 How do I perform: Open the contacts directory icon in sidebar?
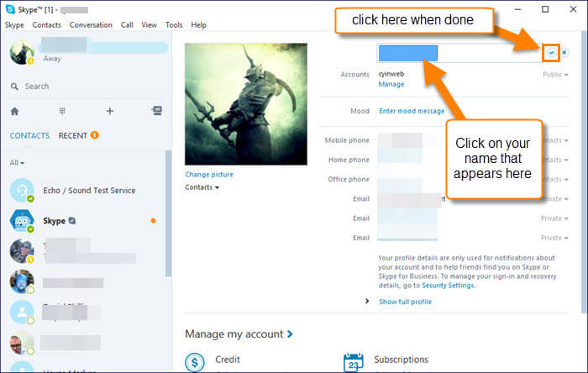tap(157, 111)
